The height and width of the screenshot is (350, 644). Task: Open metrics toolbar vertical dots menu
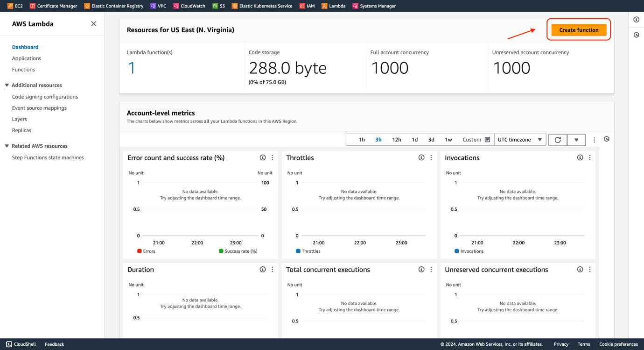click(x=594, y=140)
